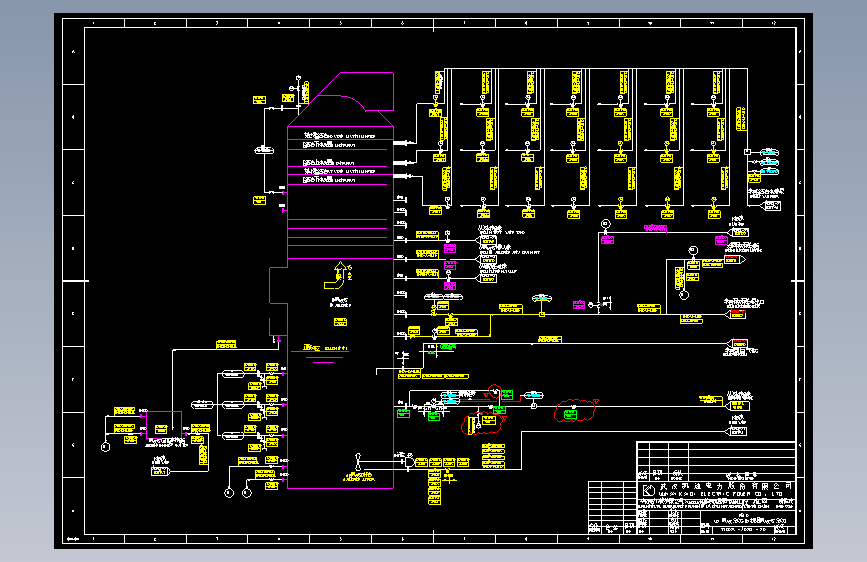Select the magenta chimney hood atop the tower
Image resolution: width=867 pixels, height=562 pixels.
[341, 100]
